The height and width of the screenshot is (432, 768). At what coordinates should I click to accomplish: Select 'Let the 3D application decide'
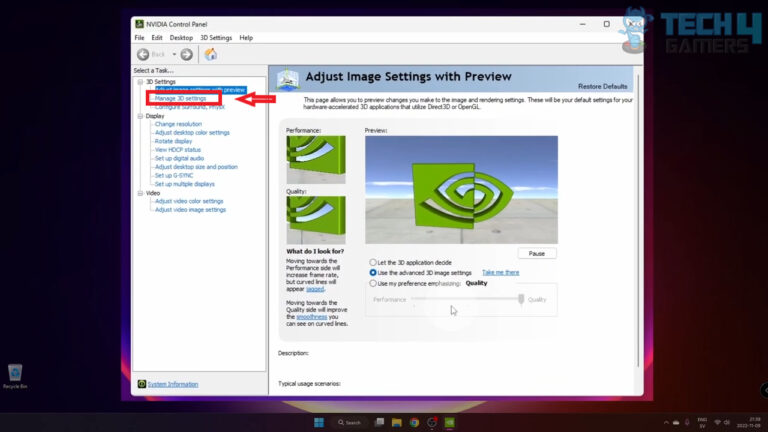(374, 262)
